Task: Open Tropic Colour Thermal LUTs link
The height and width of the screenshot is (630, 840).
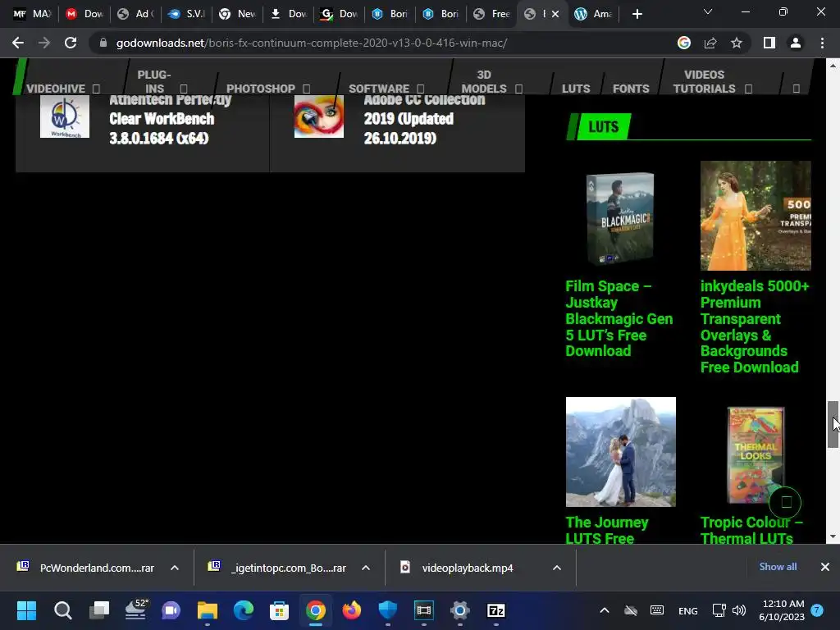Action: tap(751, 530)
